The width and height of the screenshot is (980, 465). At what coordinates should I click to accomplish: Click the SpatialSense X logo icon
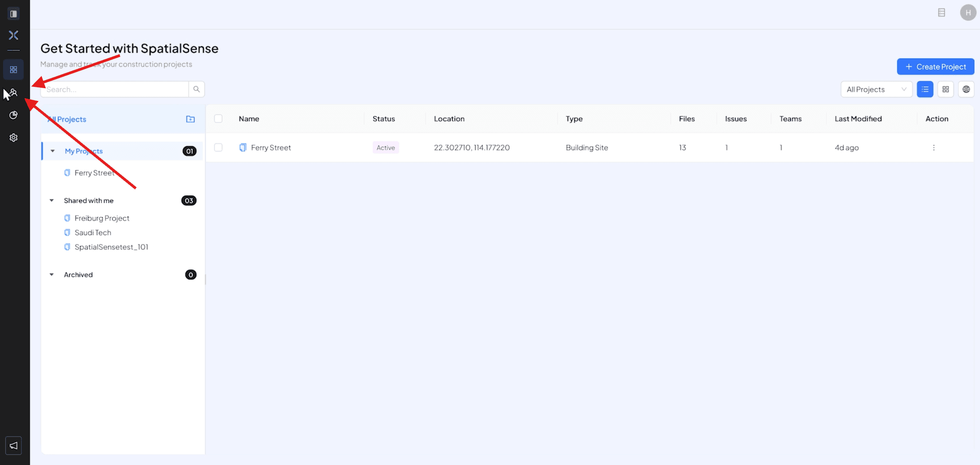click(14, 35)
